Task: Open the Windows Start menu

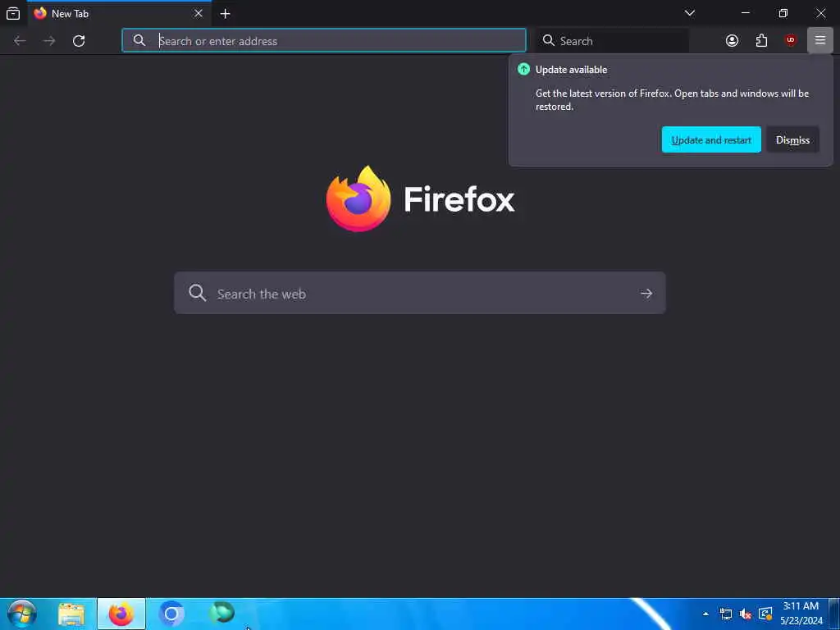Action: click(x=21, y=614)
